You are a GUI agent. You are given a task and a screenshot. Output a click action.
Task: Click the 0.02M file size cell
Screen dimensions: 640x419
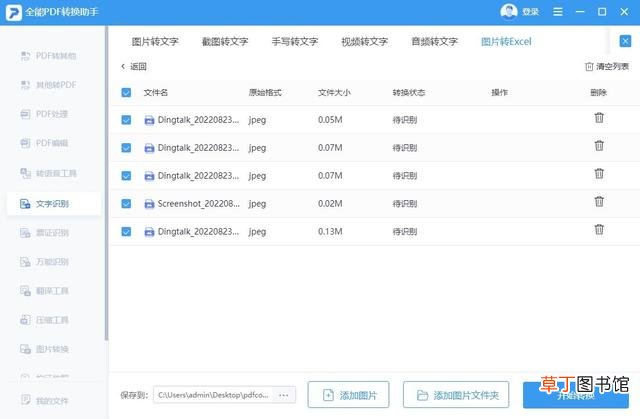coord(330,204)
